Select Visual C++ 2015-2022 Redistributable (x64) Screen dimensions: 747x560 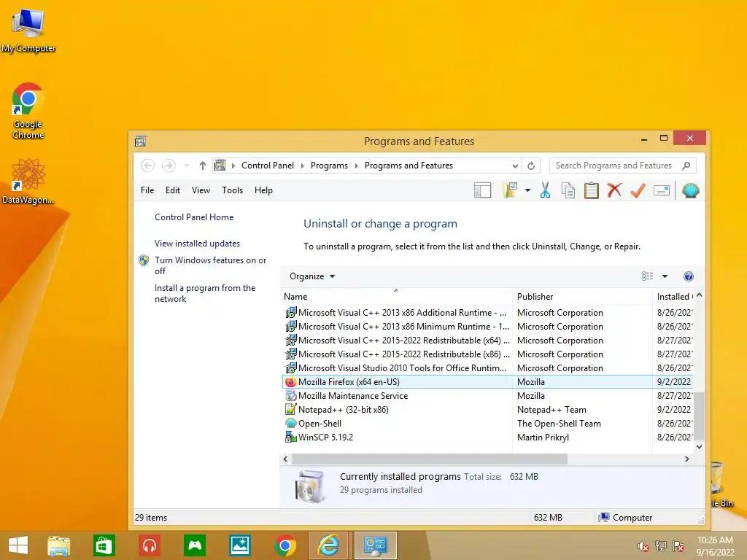487,341
